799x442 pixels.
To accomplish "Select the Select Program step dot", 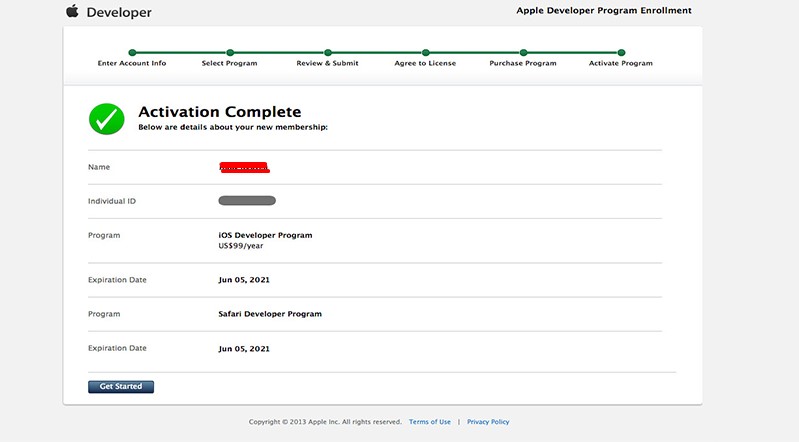I will 230,53.
